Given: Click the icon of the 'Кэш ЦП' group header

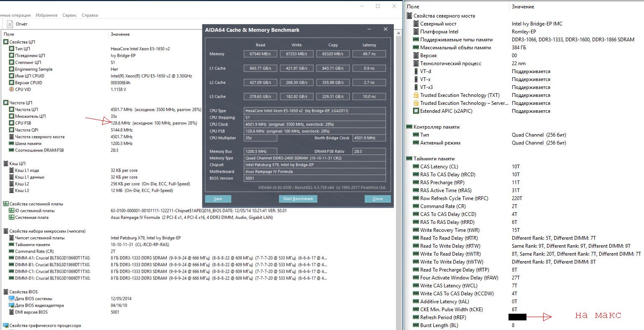Looking at the screenshot, I should click(x=6, y=163).
